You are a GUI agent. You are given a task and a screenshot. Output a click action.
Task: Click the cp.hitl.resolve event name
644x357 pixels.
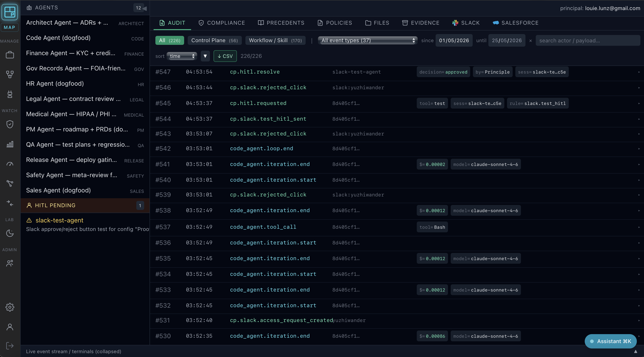(x=255, y=72)
